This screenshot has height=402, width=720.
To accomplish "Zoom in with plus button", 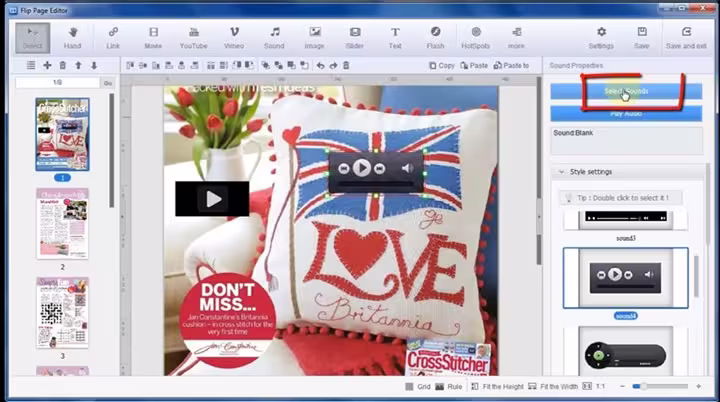I will pos(699,387).
